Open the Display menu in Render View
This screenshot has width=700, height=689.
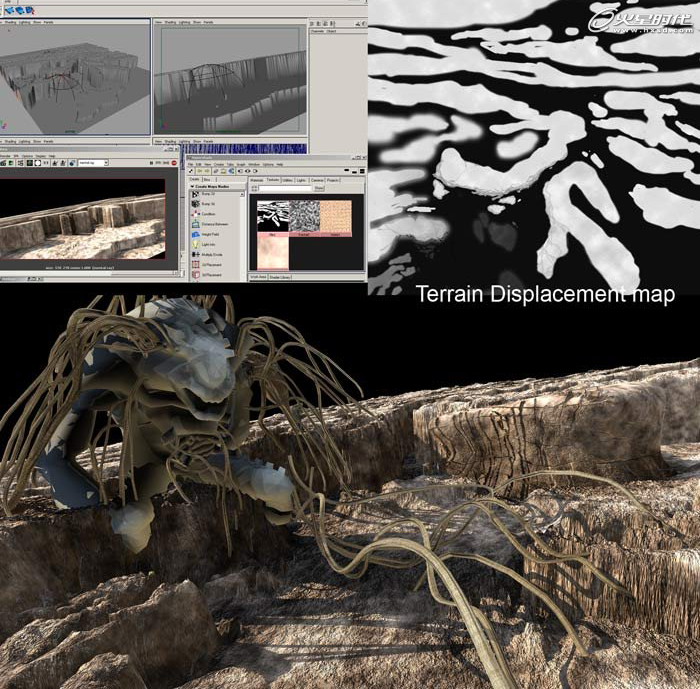[x=40, y=156]
